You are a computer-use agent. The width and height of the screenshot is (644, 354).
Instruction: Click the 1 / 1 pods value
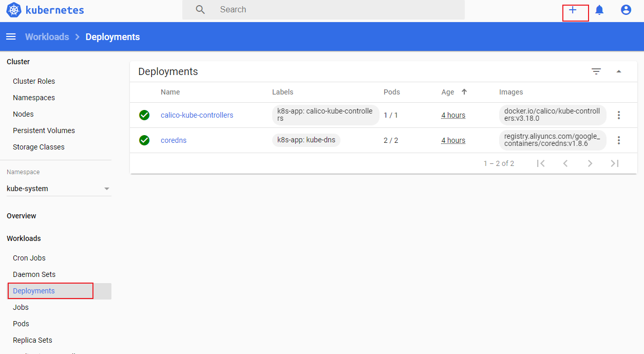pos(391,115)
